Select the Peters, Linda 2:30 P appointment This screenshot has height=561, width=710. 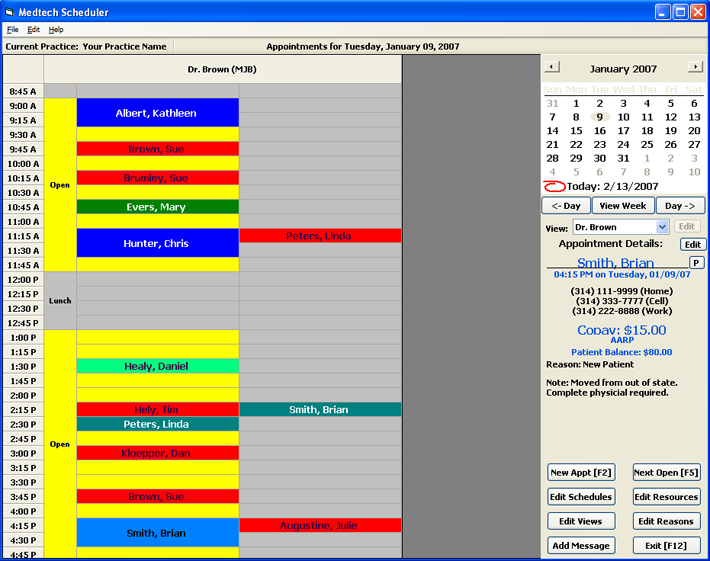pos(158,424)
